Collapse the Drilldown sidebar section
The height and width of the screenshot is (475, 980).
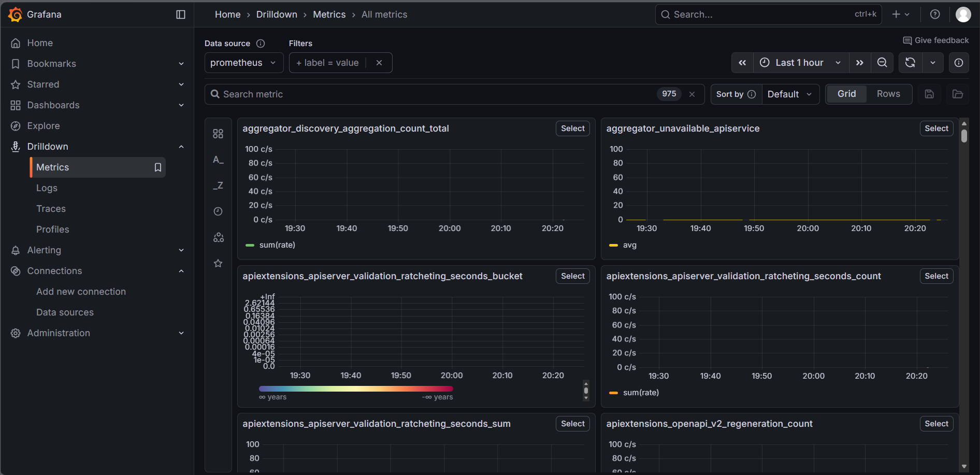[x=181, y=147]
